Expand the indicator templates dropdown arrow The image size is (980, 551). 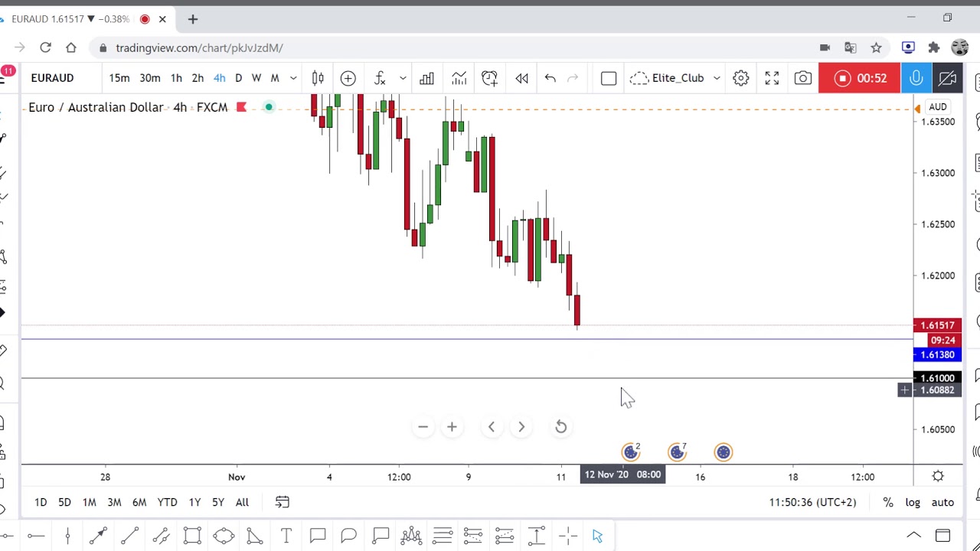tap(403, 78)
